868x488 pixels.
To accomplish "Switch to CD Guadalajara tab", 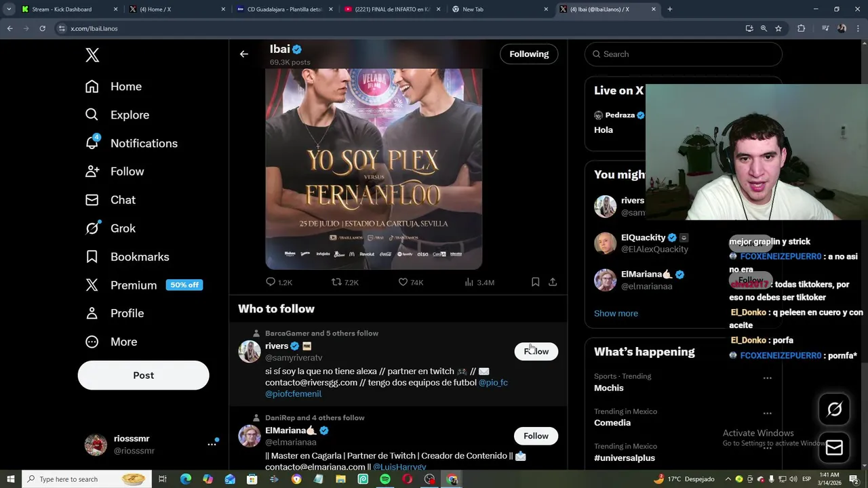I will (x=284, y=9).
